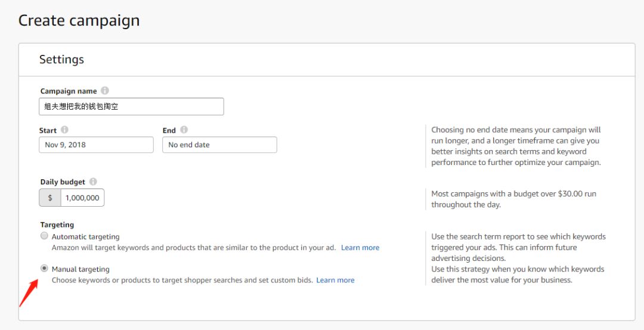644x330 pixels.
Task: Select the Automatic targeting radio button
Action: pos(44,236)
